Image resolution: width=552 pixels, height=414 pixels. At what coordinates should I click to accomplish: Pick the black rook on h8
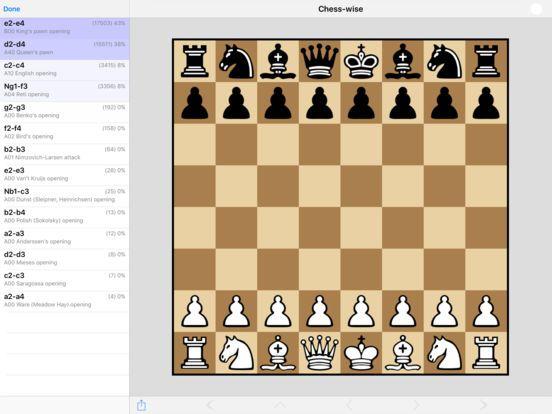[x=486, y=61]
